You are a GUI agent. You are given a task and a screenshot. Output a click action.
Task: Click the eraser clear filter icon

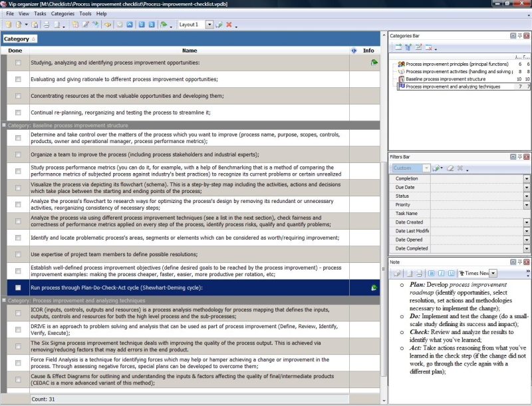[x=450, y=168]
